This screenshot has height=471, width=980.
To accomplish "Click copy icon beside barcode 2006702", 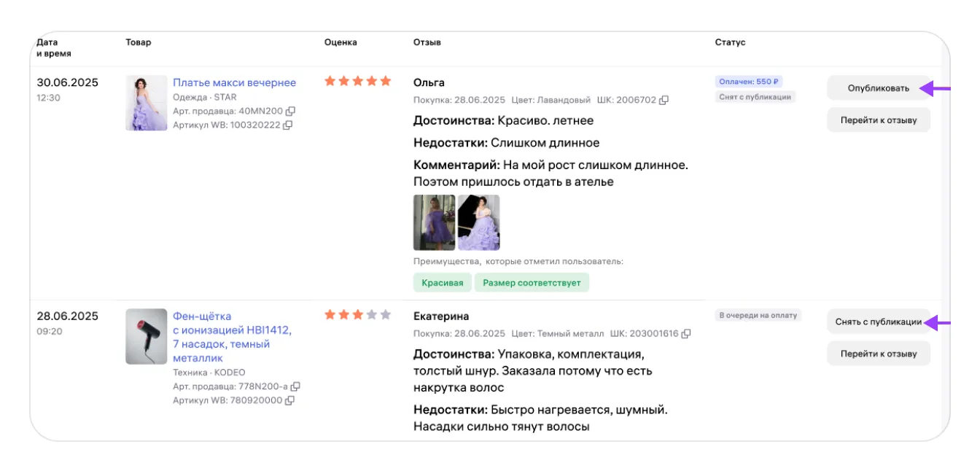I will (664, 101).
